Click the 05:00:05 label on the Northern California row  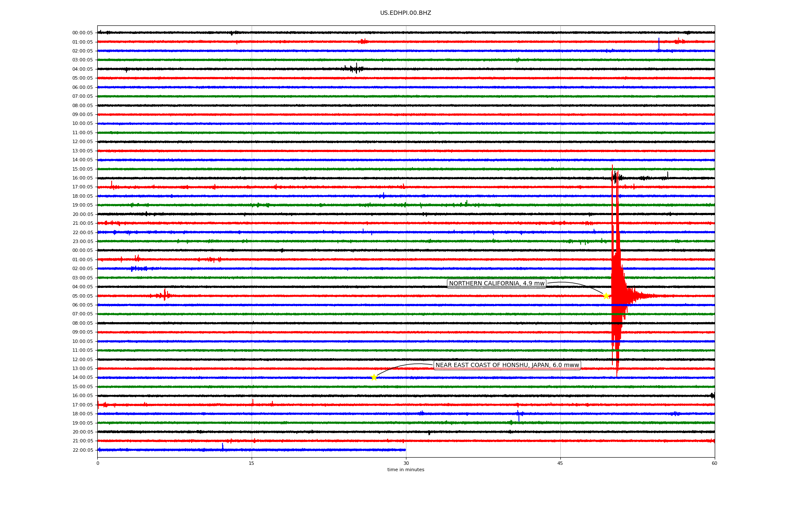[82, 296]
